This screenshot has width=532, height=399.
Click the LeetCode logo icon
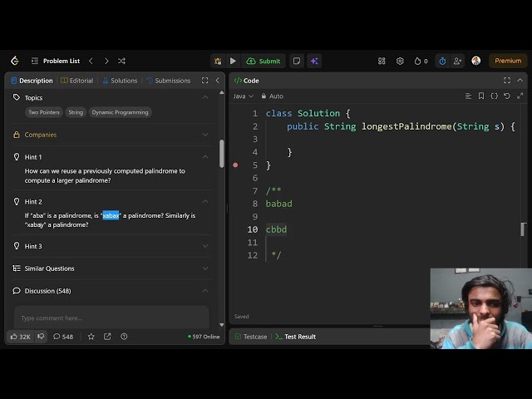point(15,61)
